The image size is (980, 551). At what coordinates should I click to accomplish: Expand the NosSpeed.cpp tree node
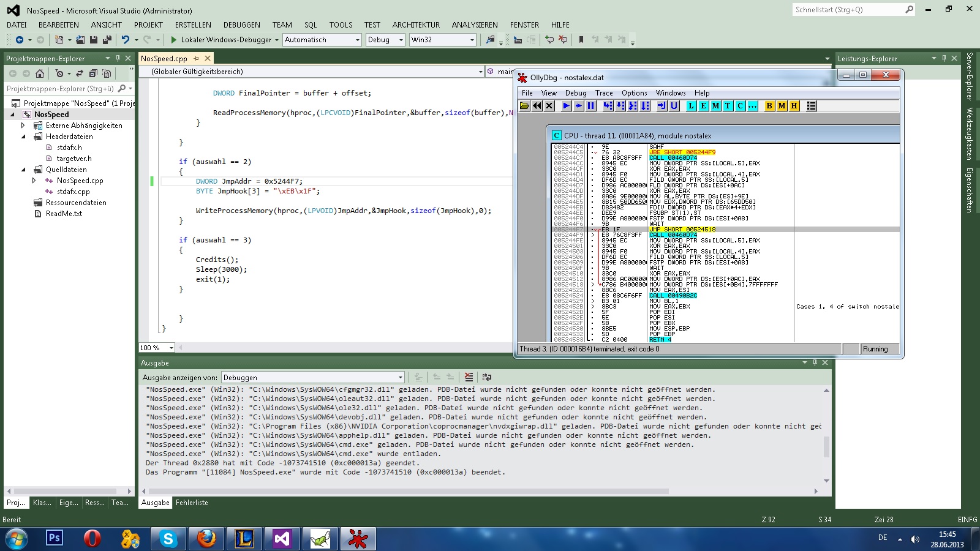click(34, 181)
